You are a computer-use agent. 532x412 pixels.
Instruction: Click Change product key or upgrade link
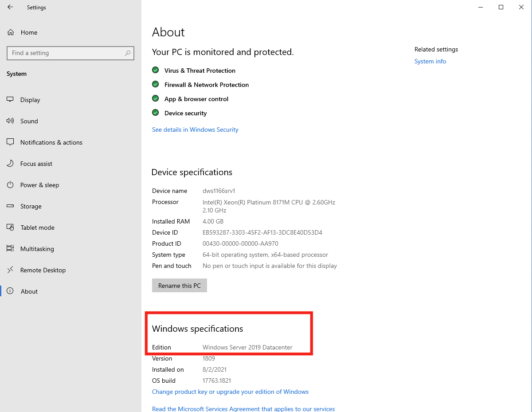point(230,392)
